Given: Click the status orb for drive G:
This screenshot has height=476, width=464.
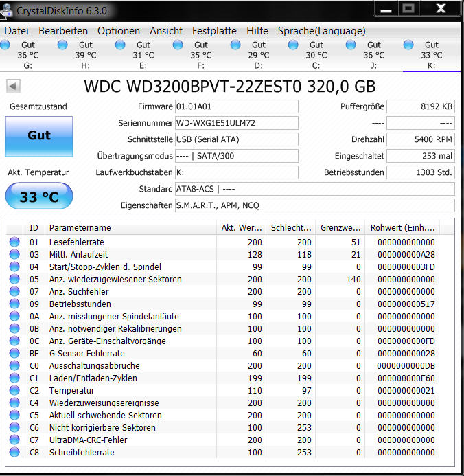Looking at the screenshot, I should coord(5,45).
